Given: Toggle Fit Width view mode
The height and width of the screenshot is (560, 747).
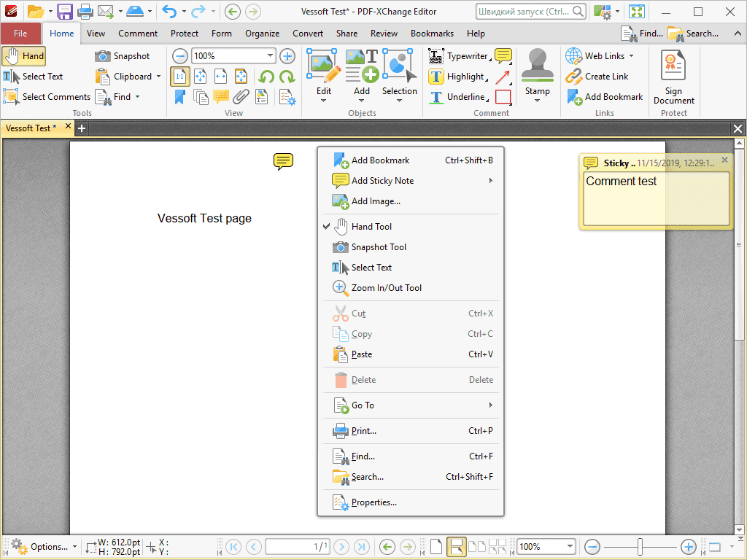Looking at the screenshot, I should tap(220, 76).
